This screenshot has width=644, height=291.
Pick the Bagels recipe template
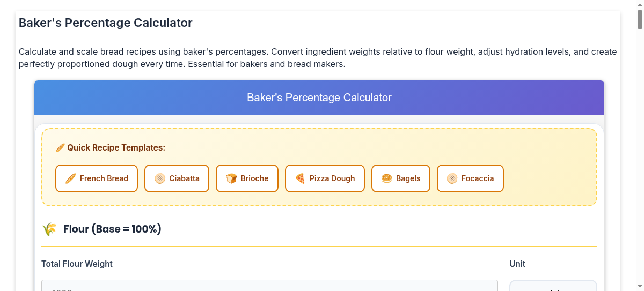click(401, 178)
